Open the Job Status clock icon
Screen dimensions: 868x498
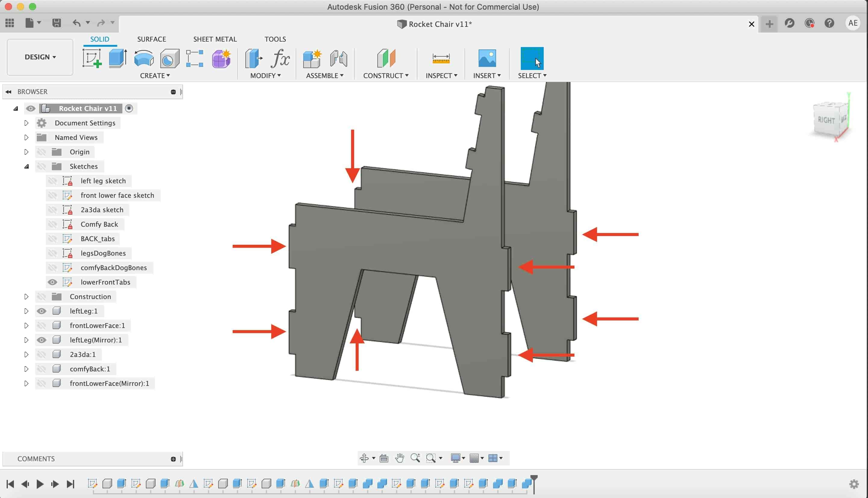[809, 23]
